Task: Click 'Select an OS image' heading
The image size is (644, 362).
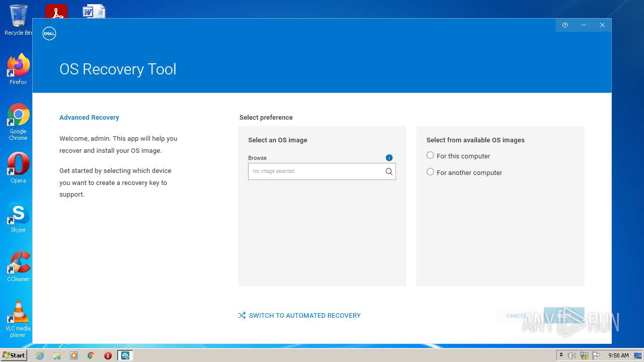Action: coord(278,140)
